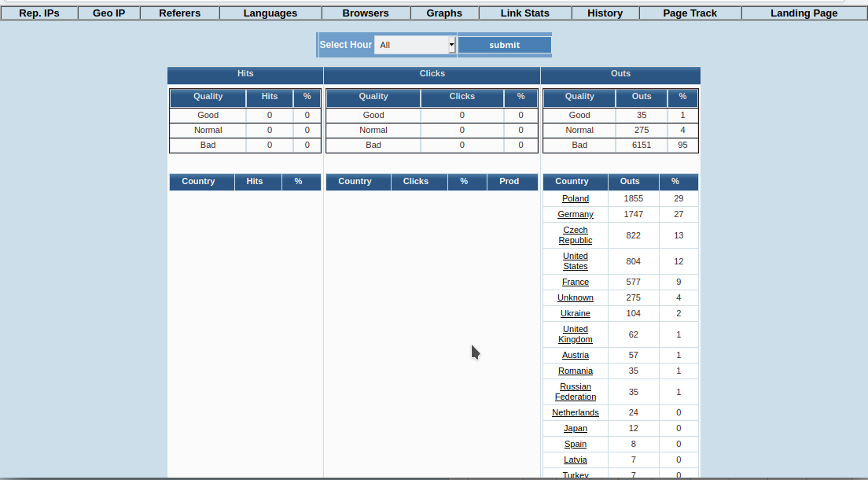868x480 pixels.
Task: Click the Bad outs value 6151
Action: click(642, 145)
